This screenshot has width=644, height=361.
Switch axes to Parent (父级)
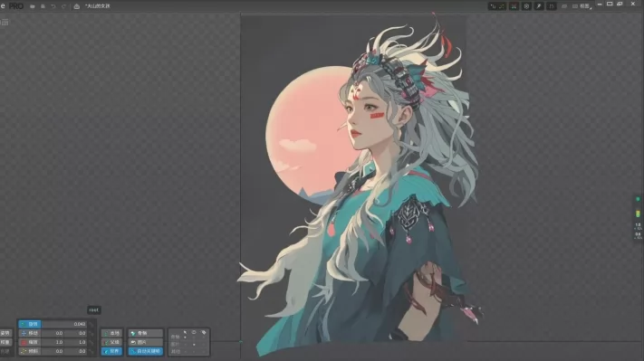click(x=111, y=342)
